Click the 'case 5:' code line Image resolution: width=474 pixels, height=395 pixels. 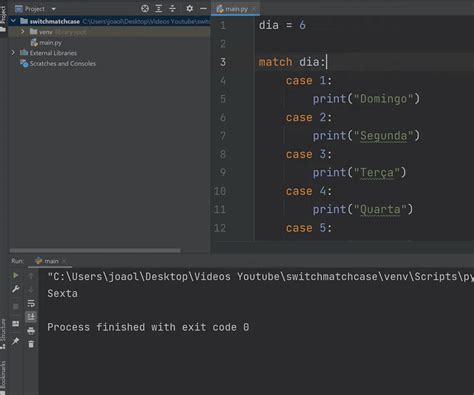309,228
